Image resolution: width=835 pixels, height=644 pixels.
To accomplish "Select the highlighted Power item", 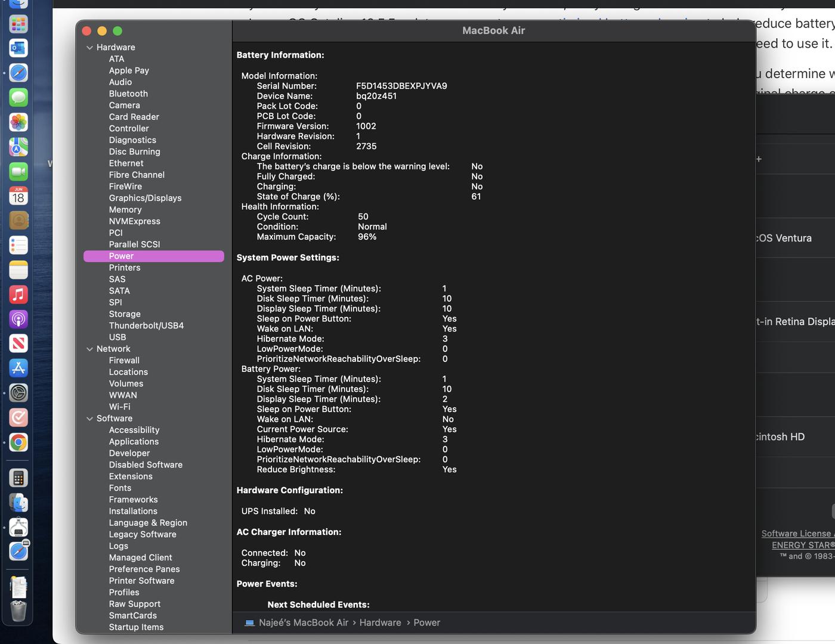I will tap(154, 256).
